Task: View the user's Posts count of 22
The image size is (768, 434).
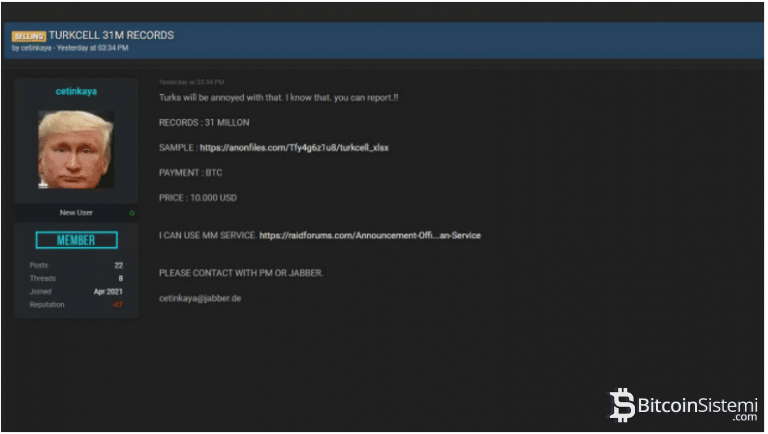Action: click(x=118, y=265)
